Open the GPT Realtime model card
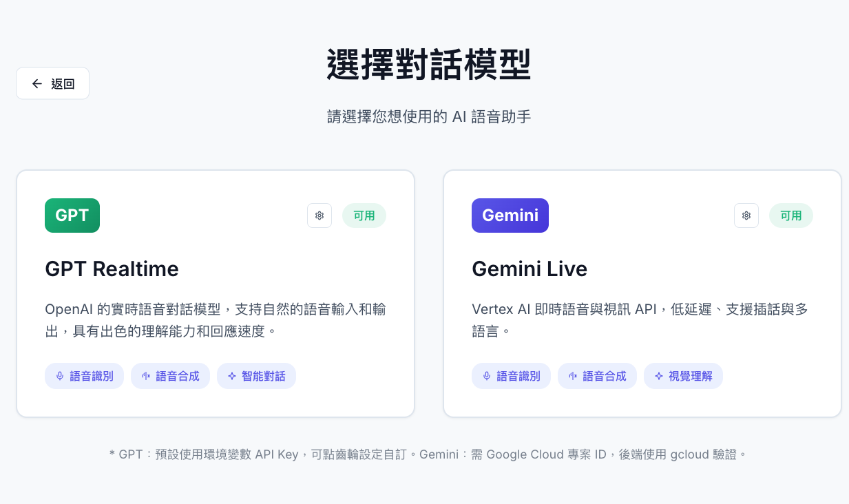The height and width of the screenshot is (504, 849). click(x=215, y=293)
